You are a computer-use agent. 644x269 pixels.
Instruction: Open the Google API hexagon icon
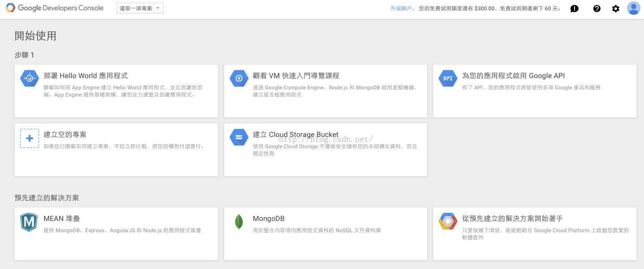[448, 78]
